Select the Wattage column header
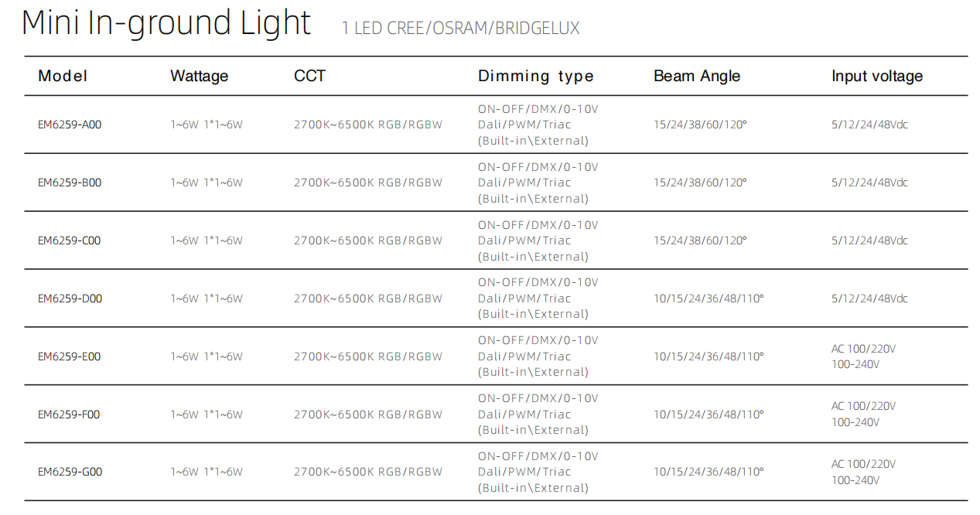This screenshot has height=515, width=980. [200, 77]
